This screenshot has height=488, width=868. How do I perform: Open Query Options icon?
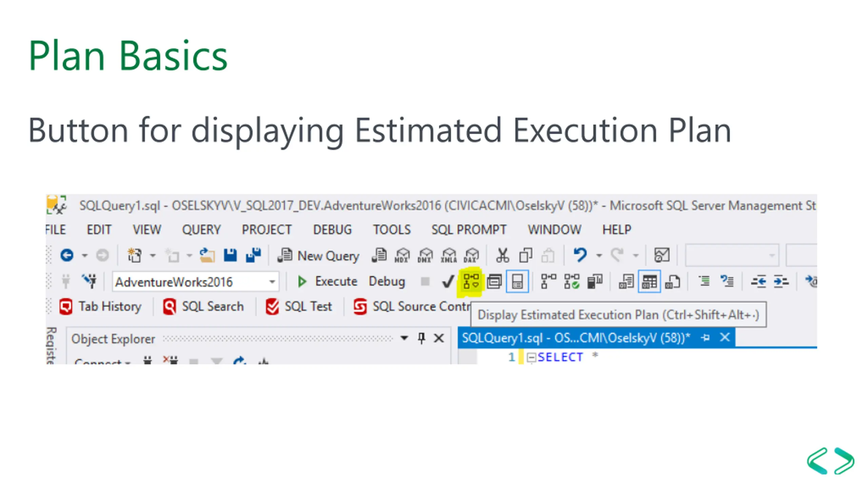pyautogui.click(x=494, y=282)
